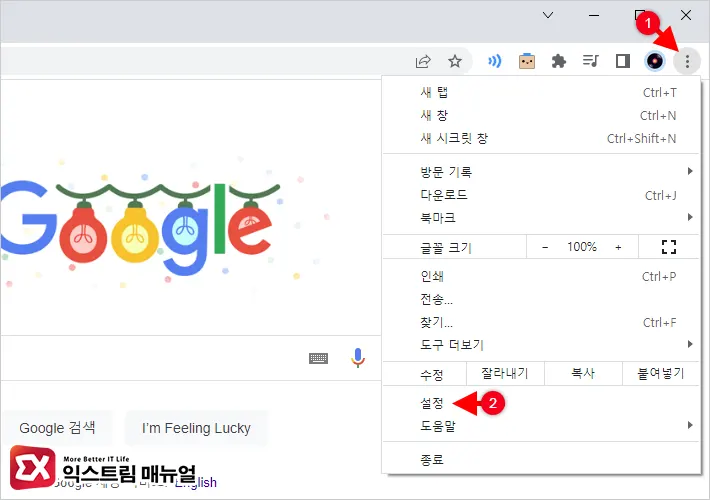The image size is (710, 500).
Task: Open the media control playlist icon
Action: coord(590,61)
